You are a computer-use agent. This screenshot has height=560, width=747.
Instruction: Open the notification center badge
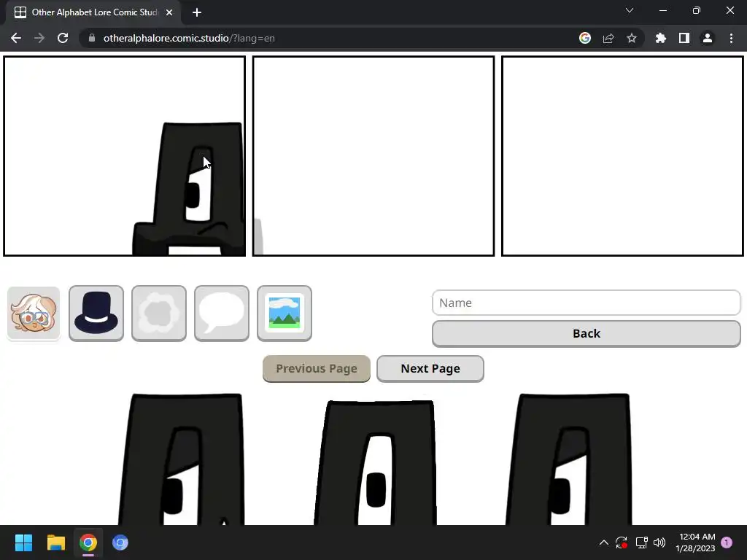tap(727, 542)
